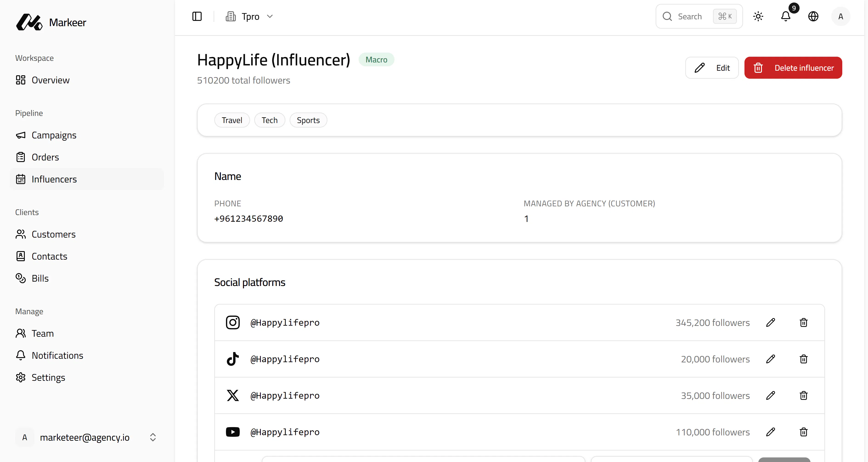Click the account avatar beside marketeer@agency.io
Screen dimensions: 868x462
click(x=25, y=437)
